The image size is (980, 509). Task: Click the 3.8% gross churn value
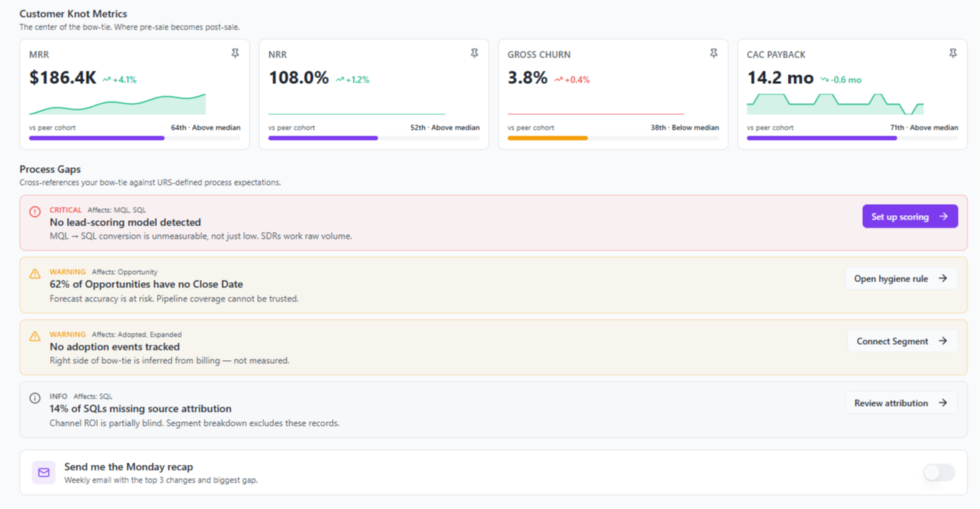coord(528,77)
